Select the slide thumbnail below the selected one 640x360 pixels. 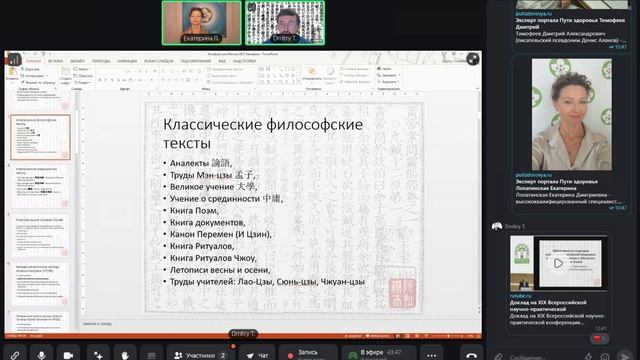(40, 186)
